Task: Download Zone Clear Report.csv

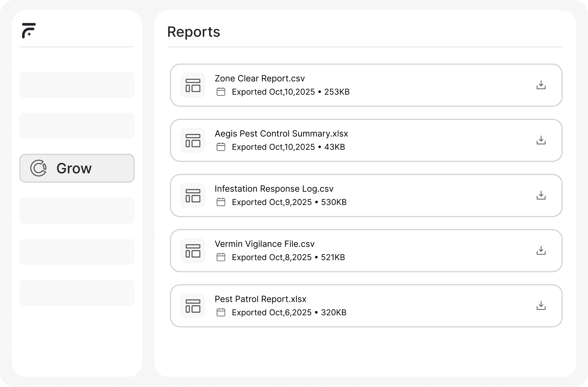Action: [x=541, y=85]
